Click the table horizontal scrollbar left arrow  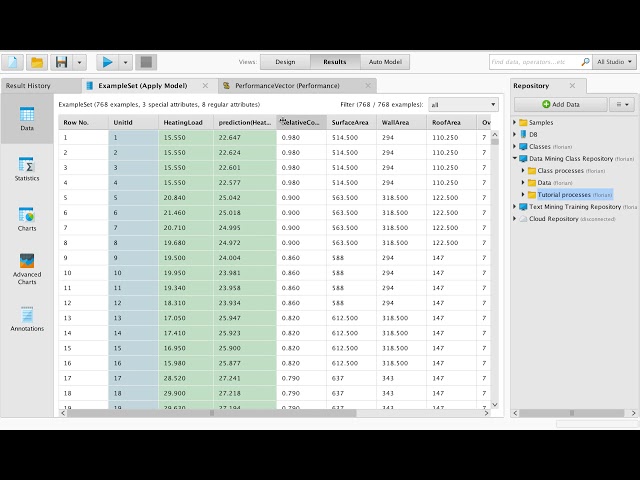point(63,413)
